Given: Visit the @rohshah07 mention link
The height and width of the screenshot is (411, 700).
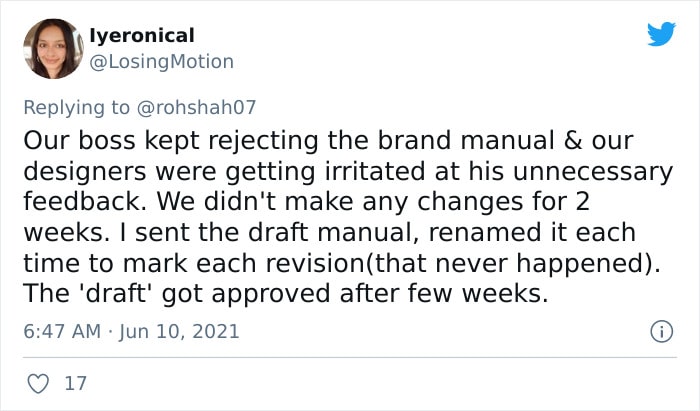Looking at the screenshot, I should [196, 107].
